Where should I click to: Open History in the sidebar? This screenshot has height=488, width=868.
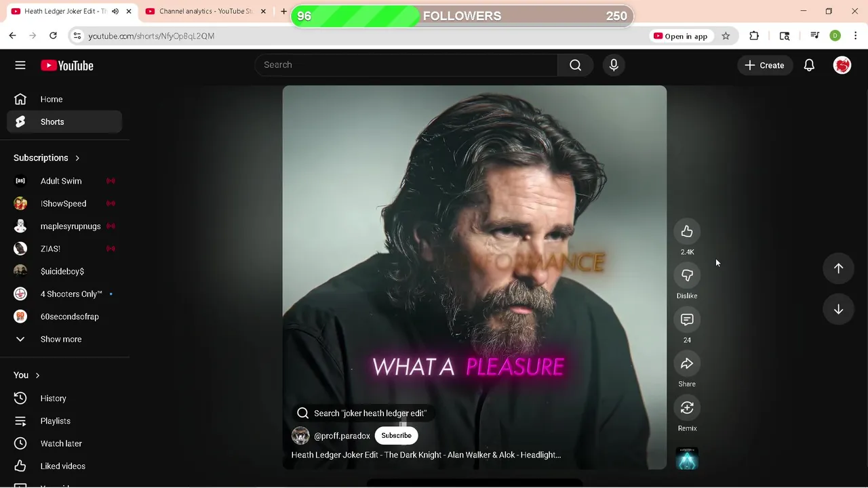click(64, 399)
